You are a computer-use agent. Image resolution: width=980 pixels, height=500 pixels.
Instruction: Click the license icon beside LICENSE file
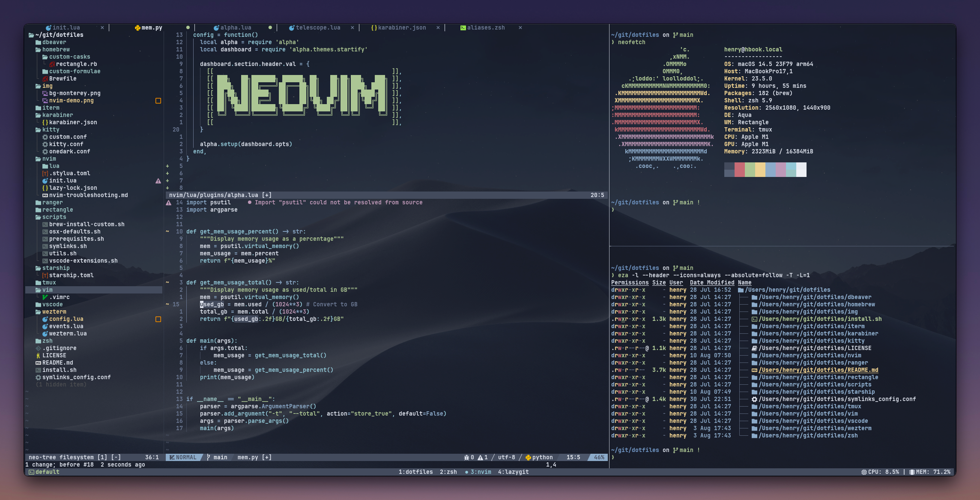(x=38, y=356)
